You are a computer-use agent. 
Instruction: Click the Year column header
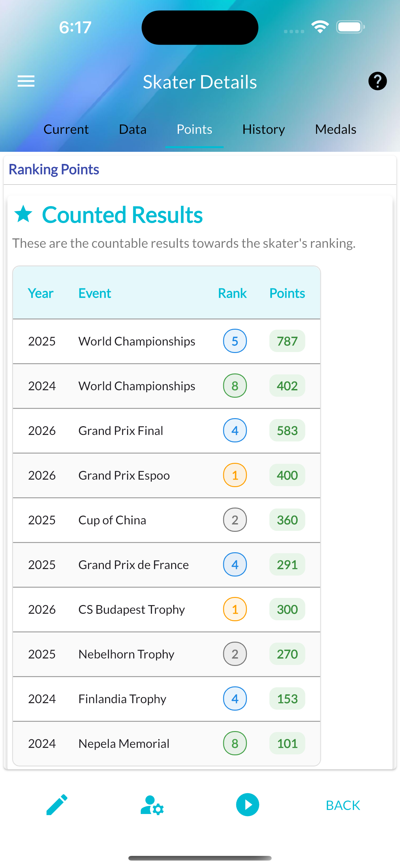[x=40, y=293]
